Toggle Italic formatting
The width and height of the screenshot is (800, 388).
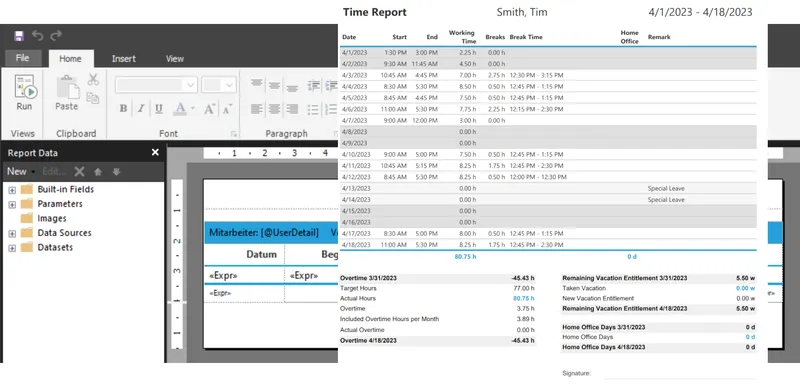pyautogui.click(x=141, y=109)
